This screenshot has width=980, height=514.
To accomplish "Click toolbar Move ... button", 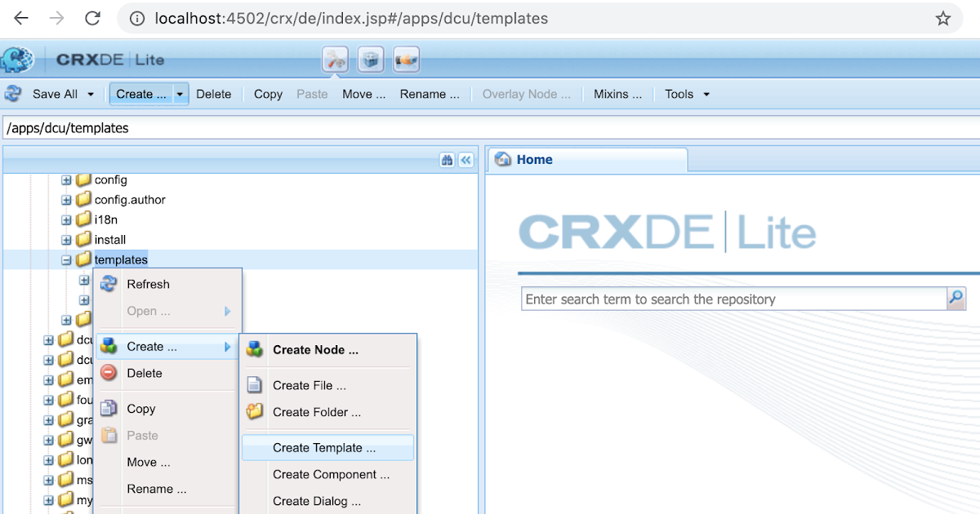I will click(x=363, y=94).
